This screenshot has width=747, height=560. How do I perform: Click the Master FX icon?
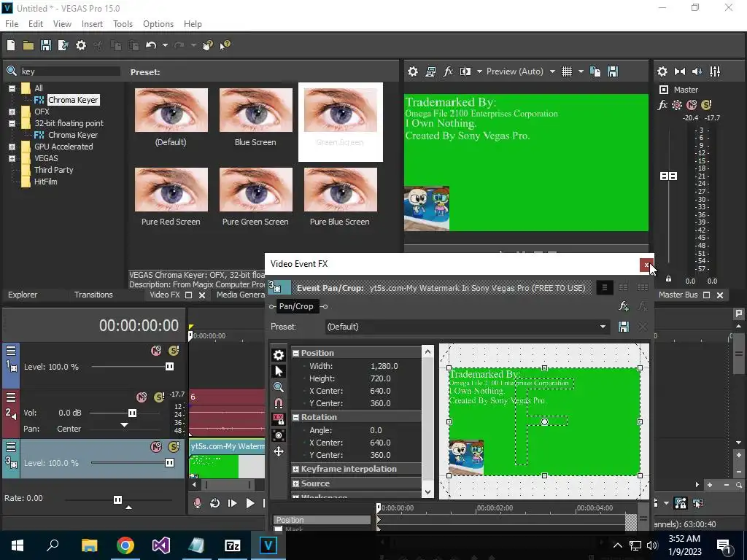(662, 105)
